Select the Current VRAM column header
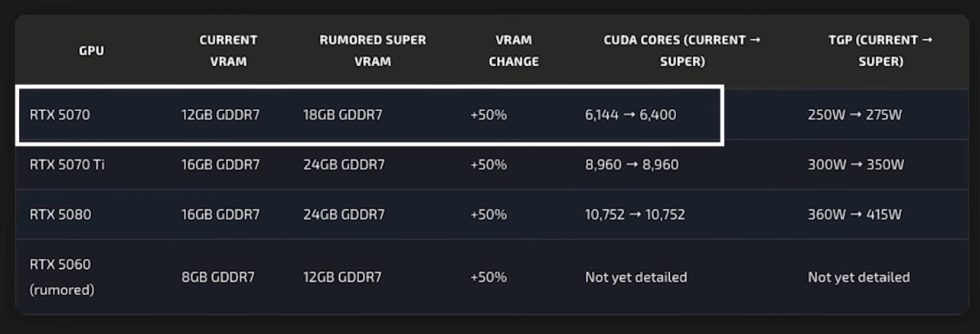The image size is (980, 334). 228,51
